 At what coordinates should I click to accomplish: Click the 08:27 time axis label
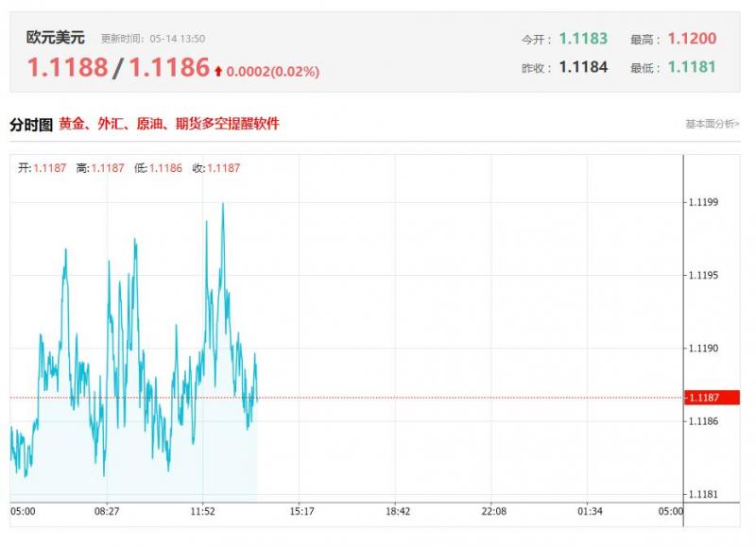(107, 511)
